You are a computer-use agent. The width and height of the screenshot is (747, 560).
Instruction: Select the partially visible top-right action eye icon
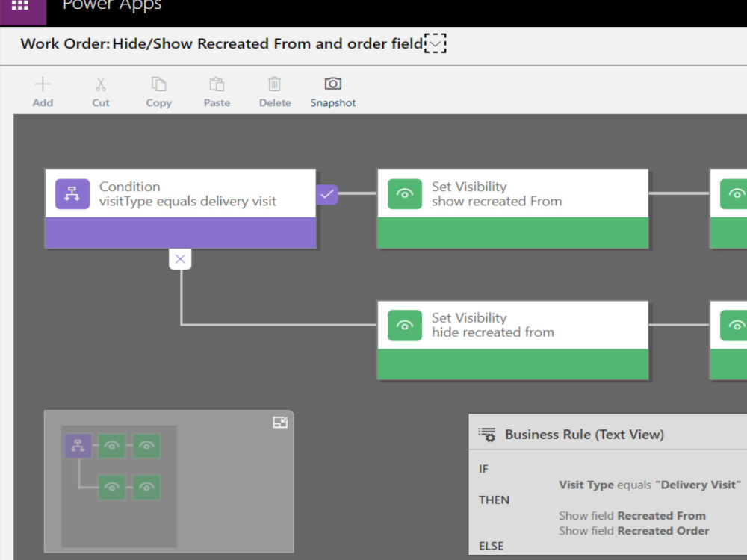[x=734, y=194]
